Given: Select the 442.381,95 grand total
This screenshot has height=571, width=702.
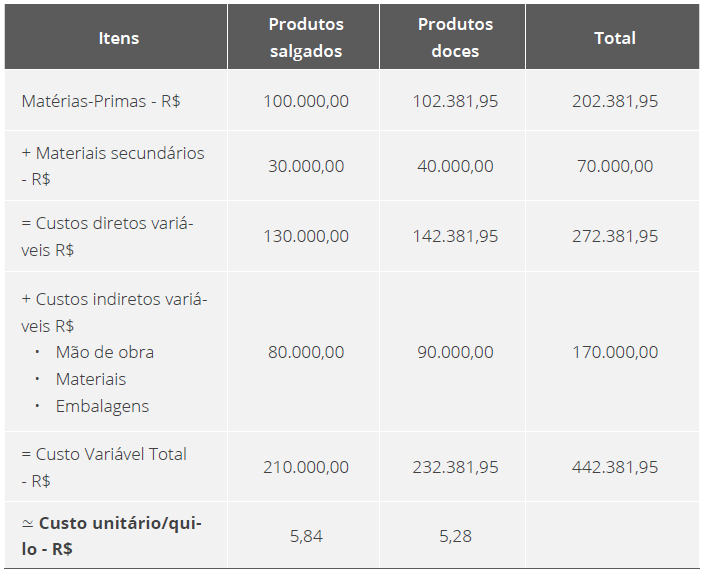Looking at the screenshot, I should (615, 467).
